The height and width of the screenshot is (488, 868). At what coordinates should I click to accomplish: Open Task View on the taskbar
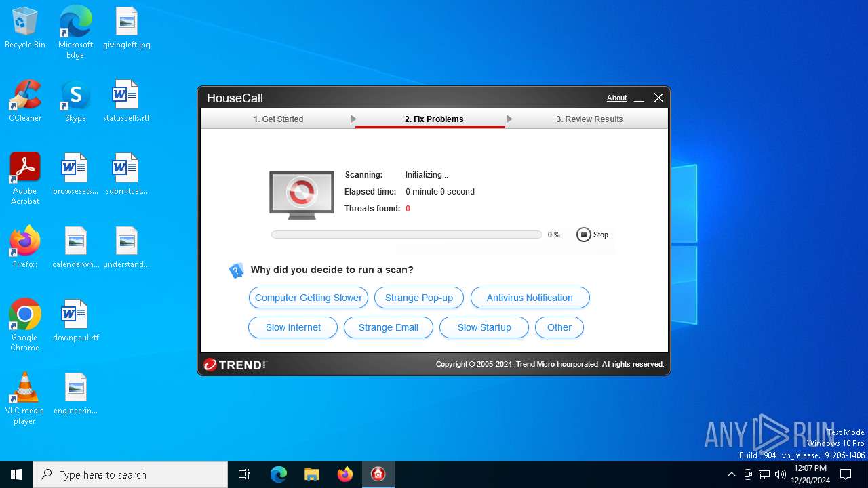(x=244, y=474)
